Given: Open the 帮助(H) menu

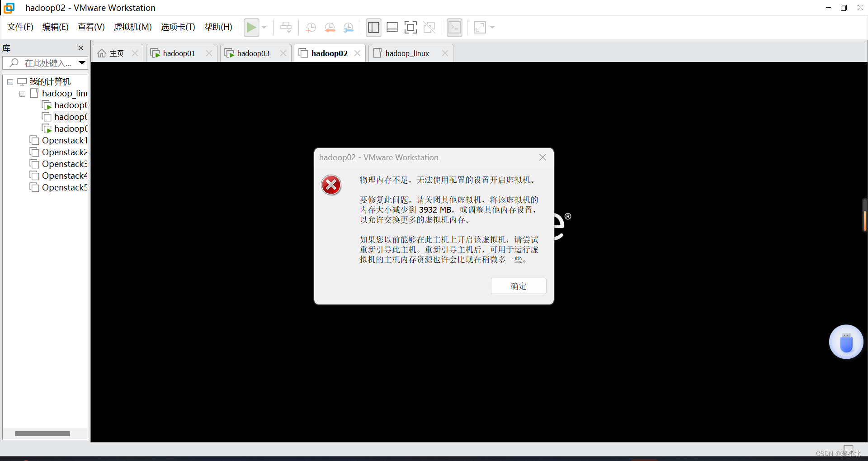Looking at the screenshot, I should [218, 27].
